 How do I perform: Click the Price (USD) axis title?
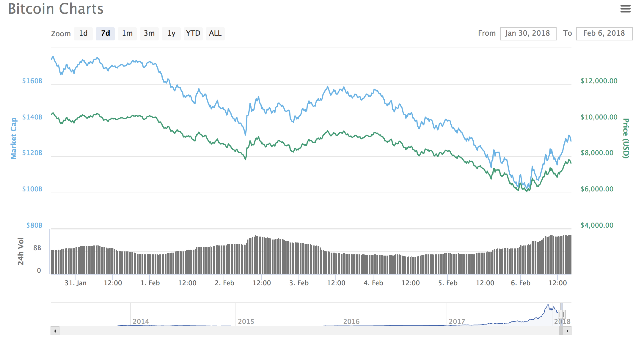(626, 138)
